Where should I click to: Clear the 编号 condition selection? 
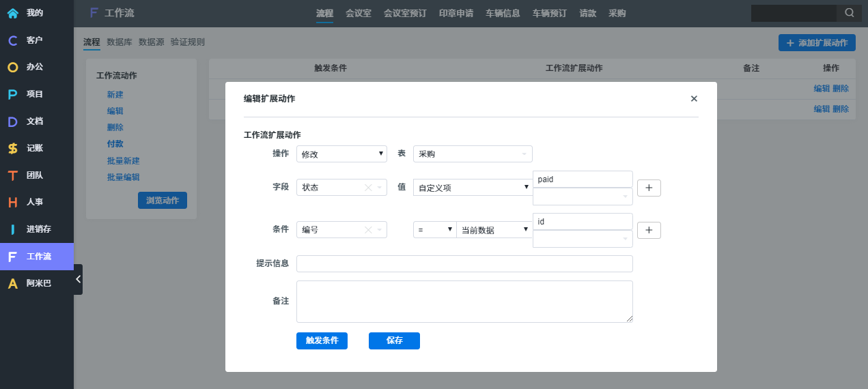[368, 230]
